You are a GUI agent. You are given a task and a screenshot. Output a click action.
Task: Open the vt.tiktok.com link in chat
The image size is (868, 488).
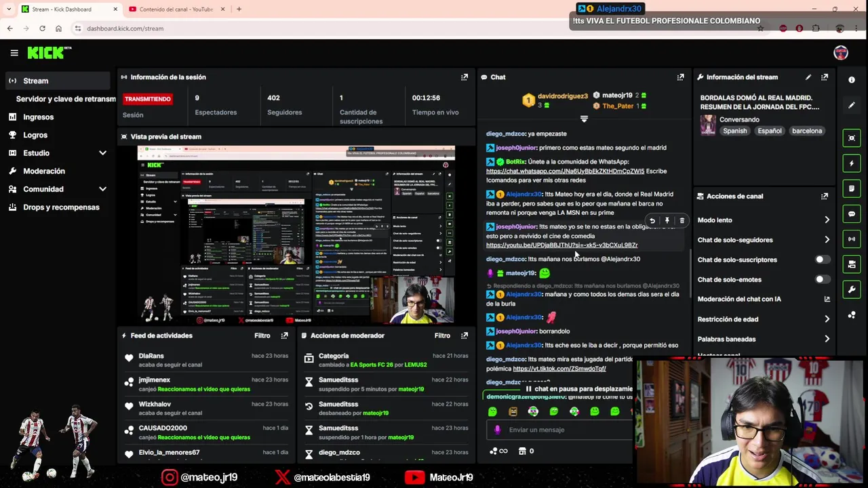[x=559, y=369]
